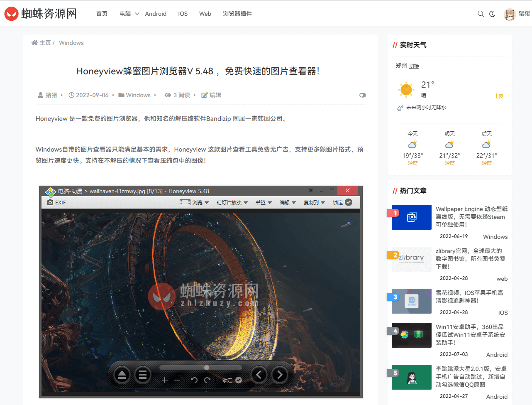Click the 主页 breadcrumb home link
532x405 pixels.
(41, 43)
